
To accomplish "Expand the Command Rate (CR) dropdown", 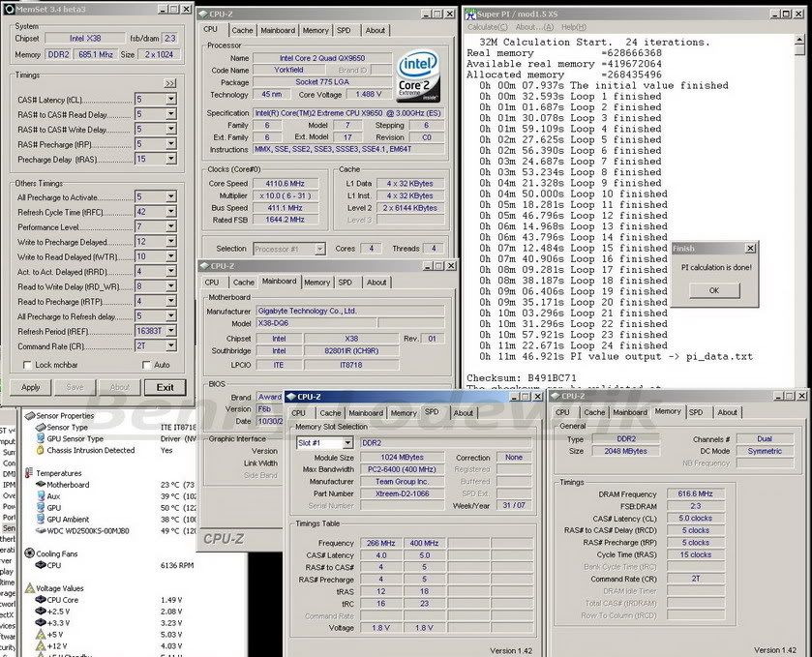I will [x=170, y=346].
